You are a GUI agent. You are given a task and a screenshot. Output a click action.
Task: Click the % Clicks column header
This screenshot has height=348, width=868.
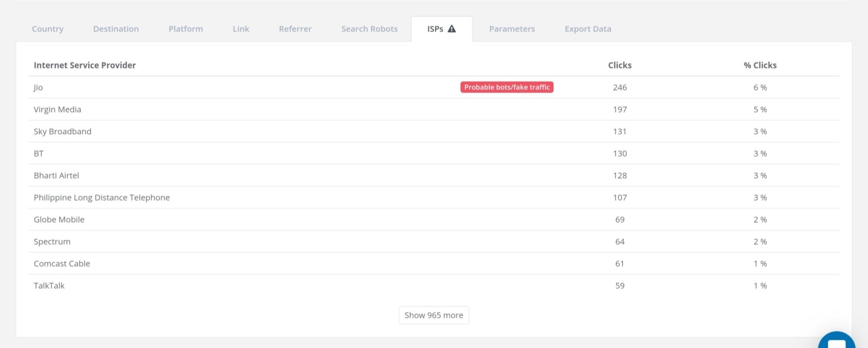point(760,65)
